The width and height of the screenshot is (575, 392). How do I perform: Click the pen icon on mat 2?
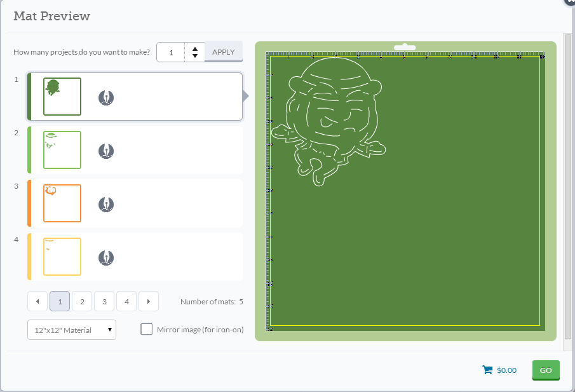pyautogui.click(x=106, y=151)
